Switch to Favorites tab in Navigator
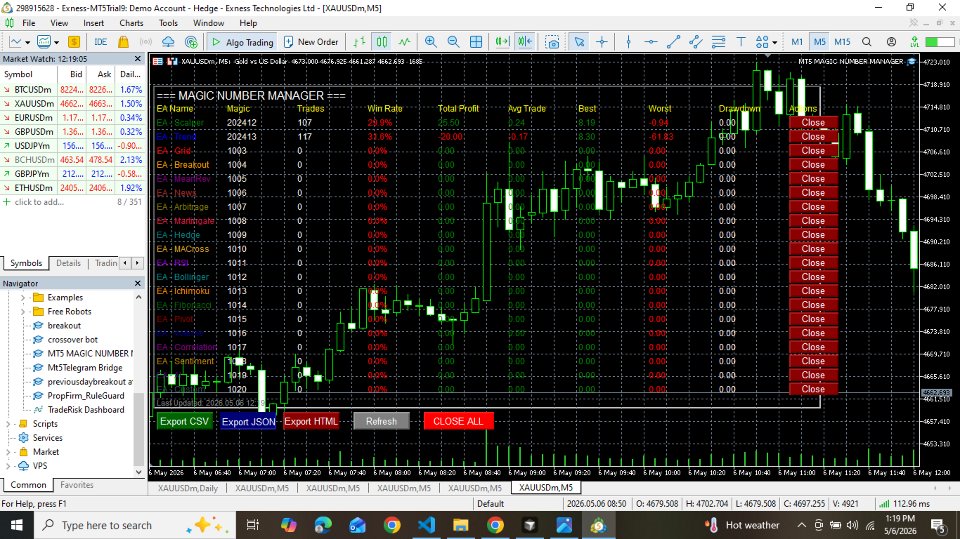The width and height of the screenshot is (960, 539). point(77,484)
